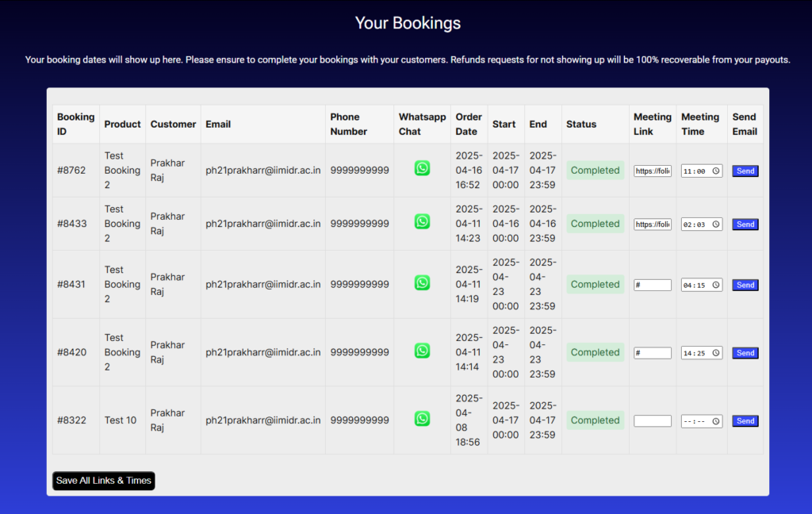Send email for booking #8420
The width and height of the screenshot is (812, 514).
coord(745,353)
